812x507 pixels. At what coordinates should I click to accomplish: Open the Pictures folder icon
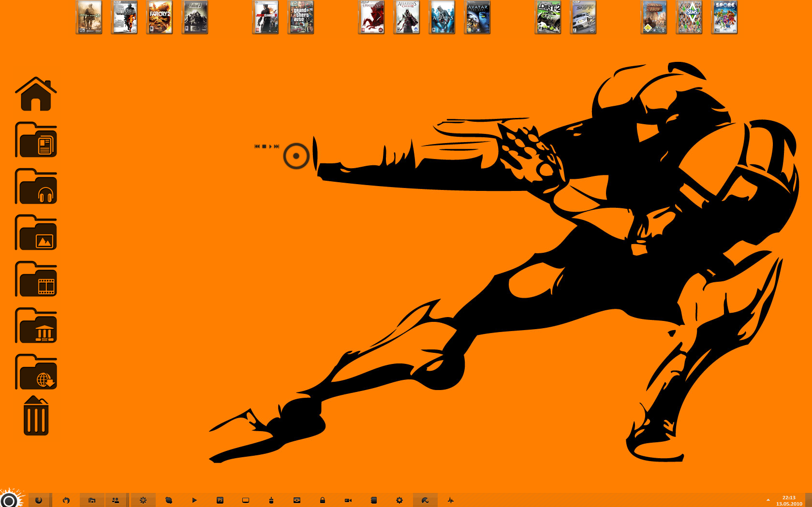[x=36, y=232]
